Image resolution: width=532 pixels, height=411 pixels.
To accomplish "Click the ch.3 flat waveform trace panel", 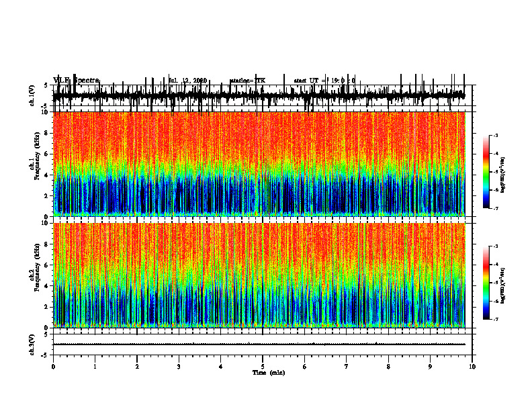I will pyautogui.click(x=262, y=345).
